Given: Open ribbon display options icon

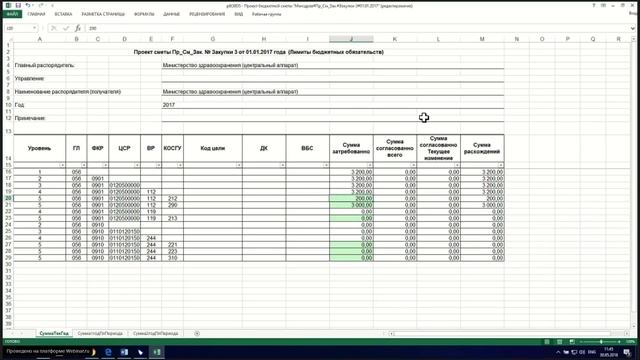Looking at the screenshot, I should click(x=603, y=5).
